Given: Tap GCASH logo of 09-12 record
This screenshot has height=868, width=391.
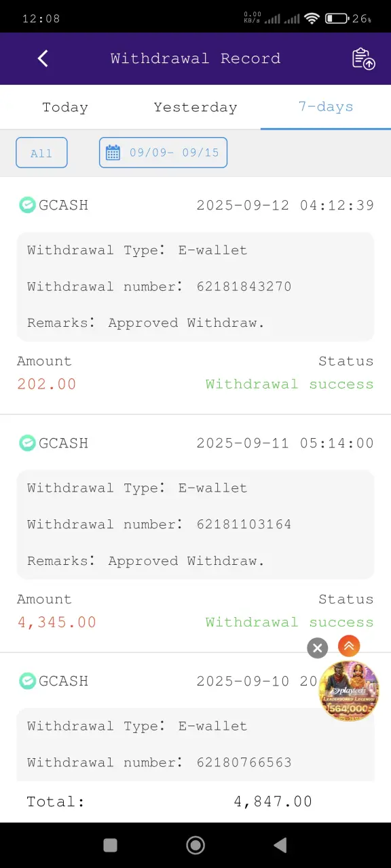Looking at the screenshot, I should (x=27, y=205).
